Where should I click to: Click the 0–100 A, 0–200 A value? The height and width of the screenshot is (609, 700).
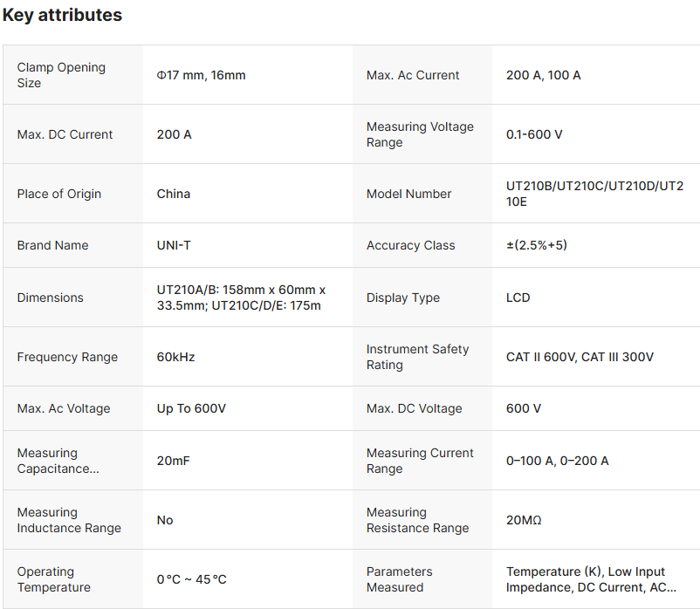558,461
